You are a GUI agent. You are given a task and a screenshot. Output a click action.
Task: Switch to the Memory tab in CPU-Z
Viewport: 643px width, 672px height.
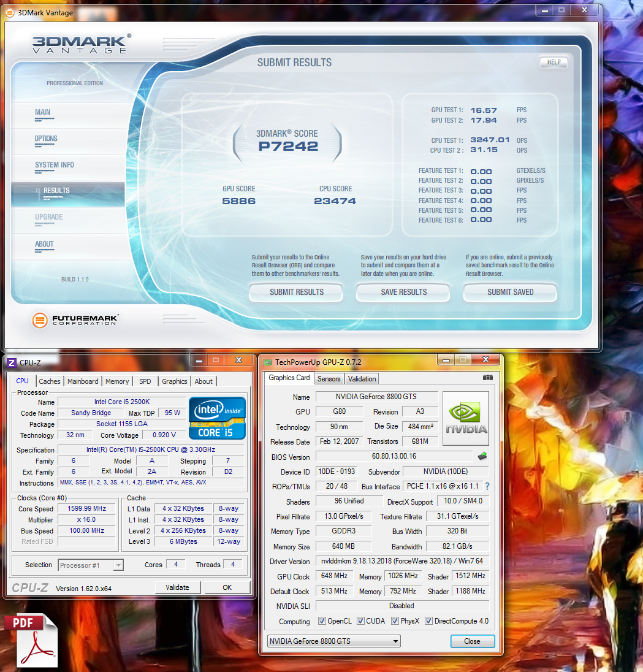117,381
